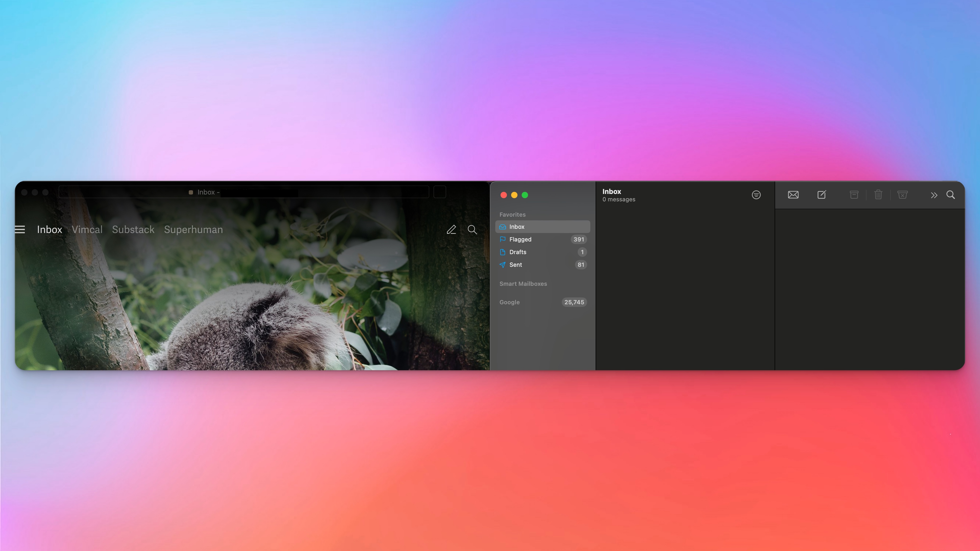
Task: Collapse the Smart Mailboxes section
Action: pos(523,284)
